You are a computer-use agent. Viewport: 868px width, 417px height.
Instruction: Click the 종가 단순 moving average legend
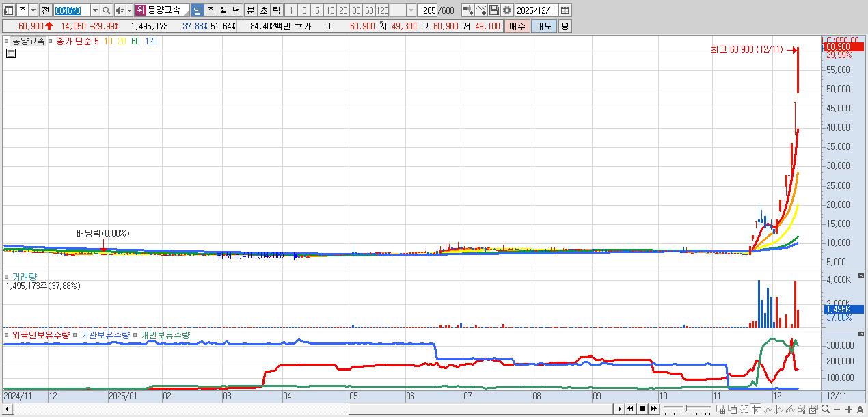72,41
